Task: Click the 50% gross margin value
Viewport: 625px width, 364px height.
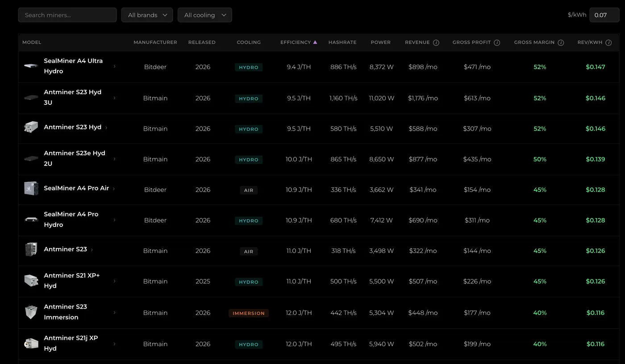Action: 540,159
